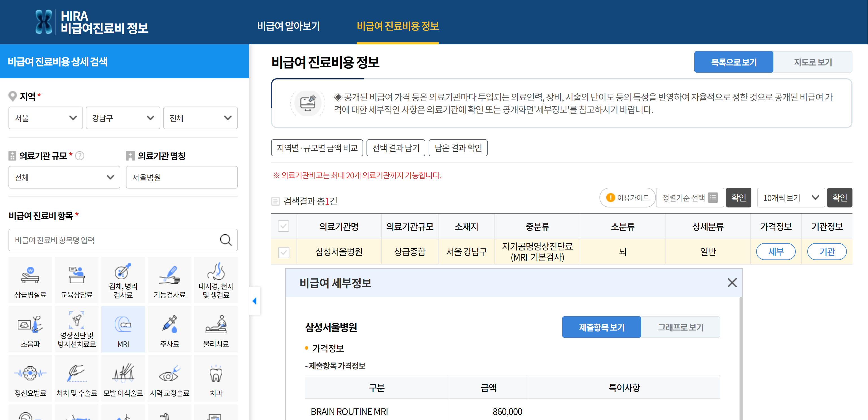The height and width of the screenshot is (420, 868).
Task: Close the 비급여 세부정보 popup
Action: pos(732,283)
